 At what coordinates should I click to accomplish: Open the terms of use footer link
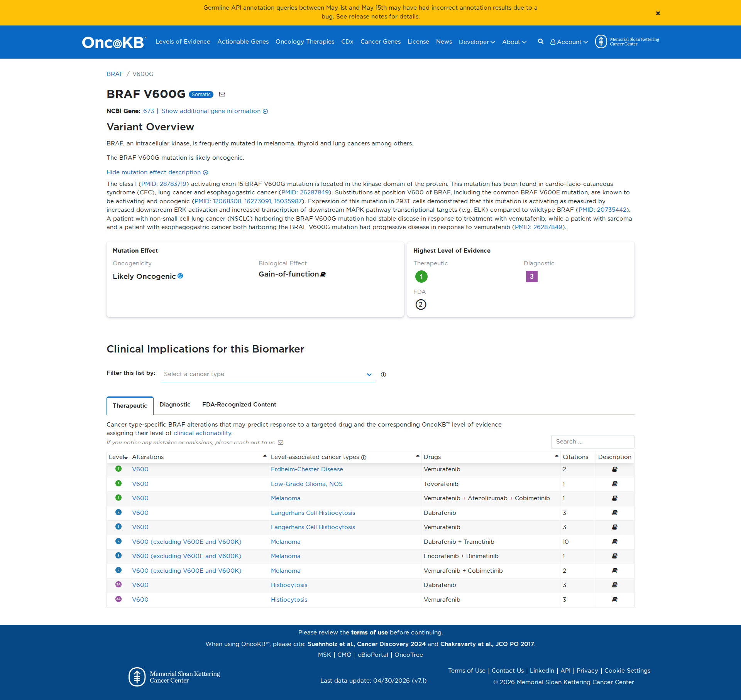coord(369,633)
